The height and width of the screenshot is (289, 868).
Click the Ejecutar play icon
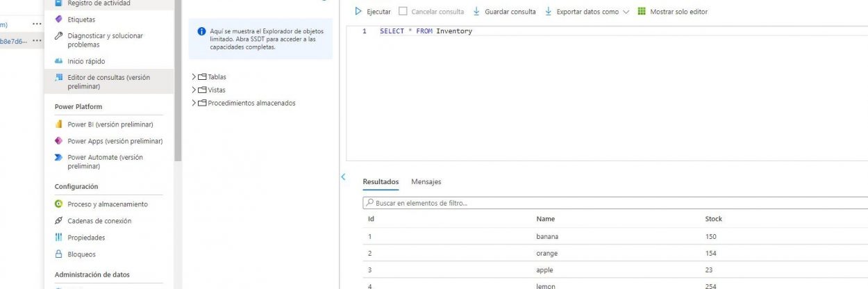coord(358,12)
